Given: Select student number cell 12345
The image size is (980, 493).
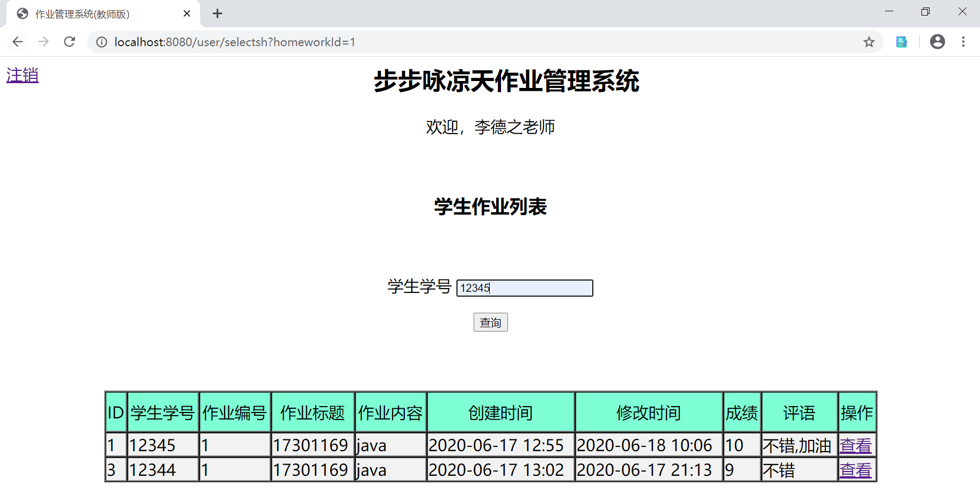Looking at the screenshot, I should click(163, 445).
